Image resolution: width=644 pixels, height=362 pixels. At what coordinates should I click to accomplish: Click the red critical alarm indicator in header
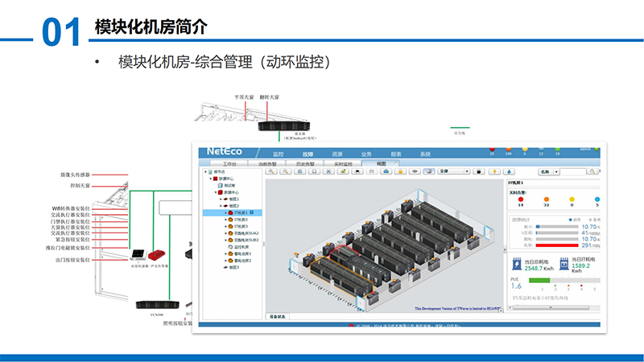click(x=492, y=149)
